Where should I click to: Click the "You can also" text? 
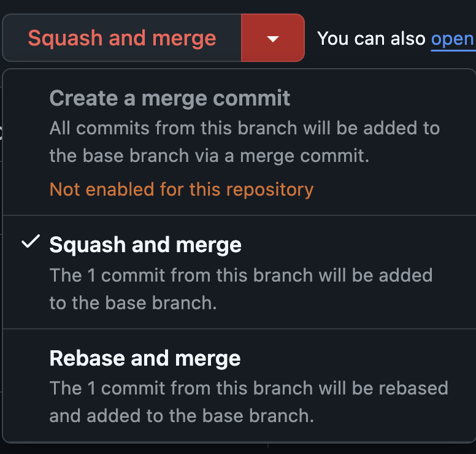(371, 39)
